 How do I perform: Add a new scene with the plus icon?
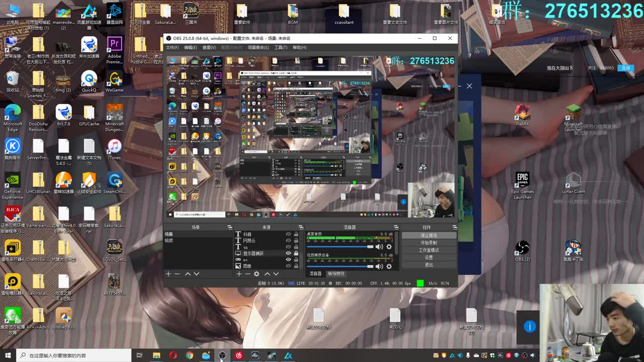(168, 274)
